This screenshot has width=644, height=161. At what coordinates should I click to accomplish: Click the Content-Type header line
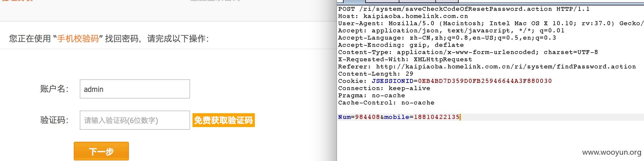pos(468,52)
